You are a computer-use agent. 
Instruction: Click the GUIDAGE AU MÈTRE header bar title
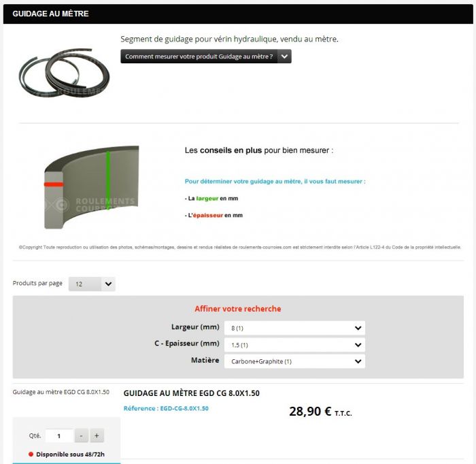tap(50, 14)
